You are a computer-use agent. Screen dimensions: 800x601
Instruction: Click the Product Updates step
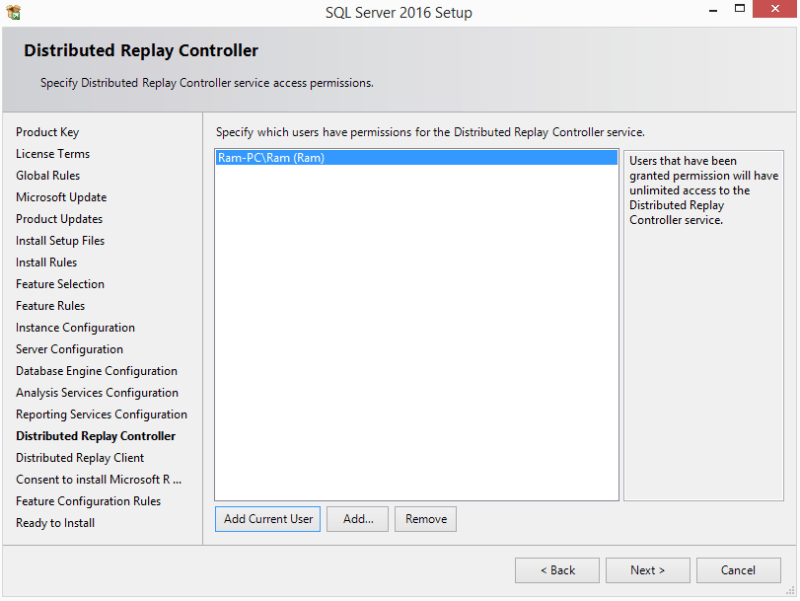click(59, 219)
